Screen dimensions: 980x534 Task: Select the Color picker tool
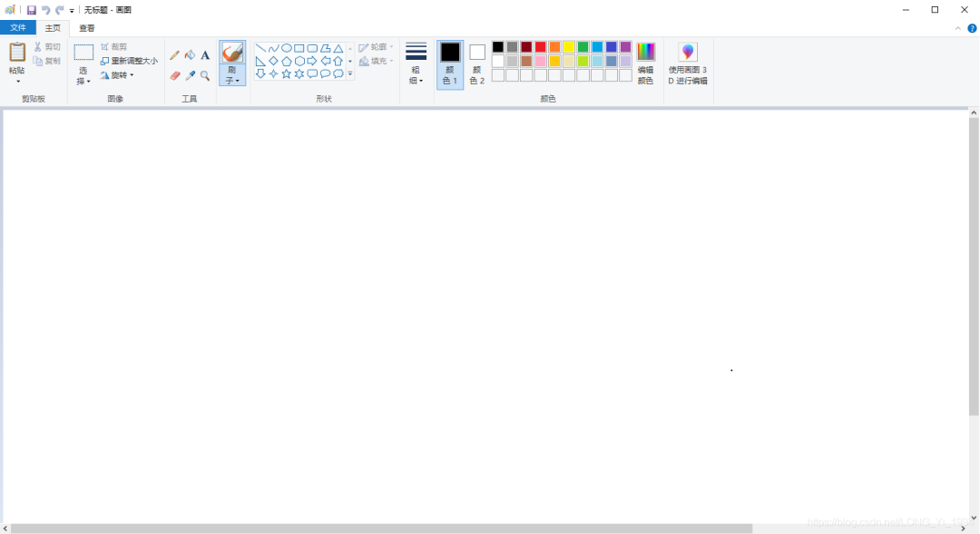pyautogui.click(x=190, y=74)
